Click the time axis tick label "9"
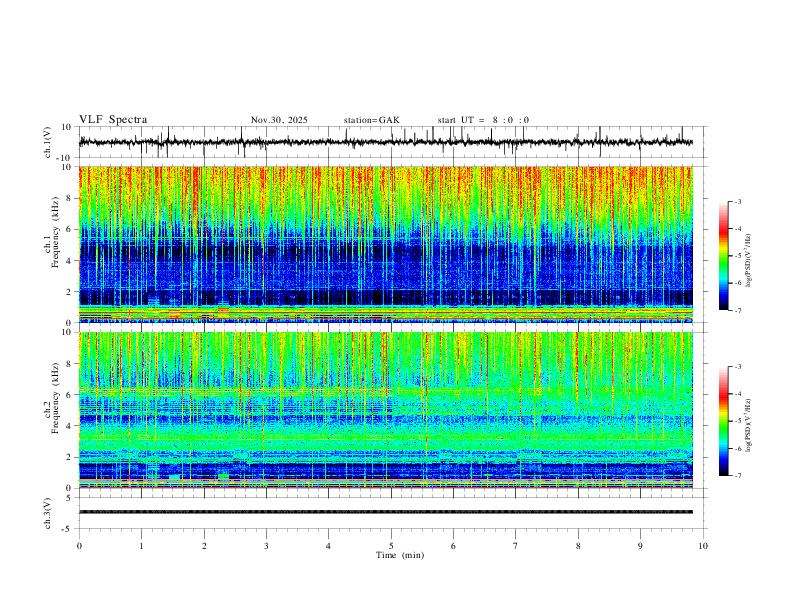Screen dimensions: 792x612 click(x=640, y=546)
